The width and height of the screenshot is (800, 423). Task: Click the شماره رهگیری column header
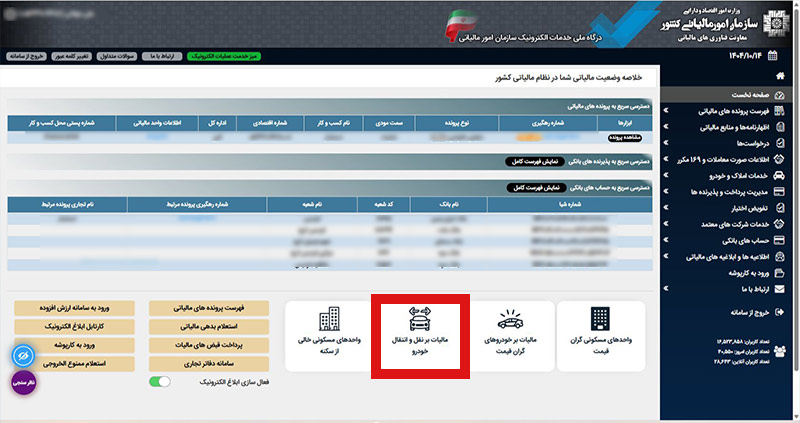pyautogui.click(x=548, y=123)
